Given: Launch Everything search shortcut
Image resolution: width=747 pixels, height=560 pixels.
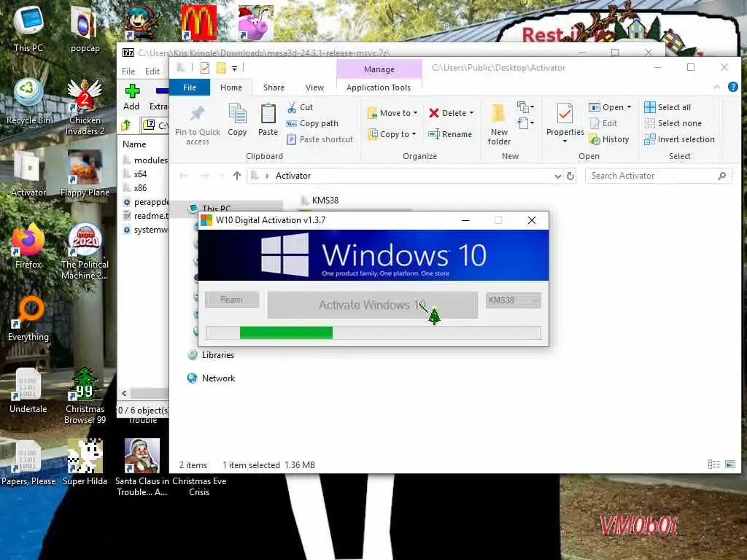Looking at the screenshot, I should point(28,318).
